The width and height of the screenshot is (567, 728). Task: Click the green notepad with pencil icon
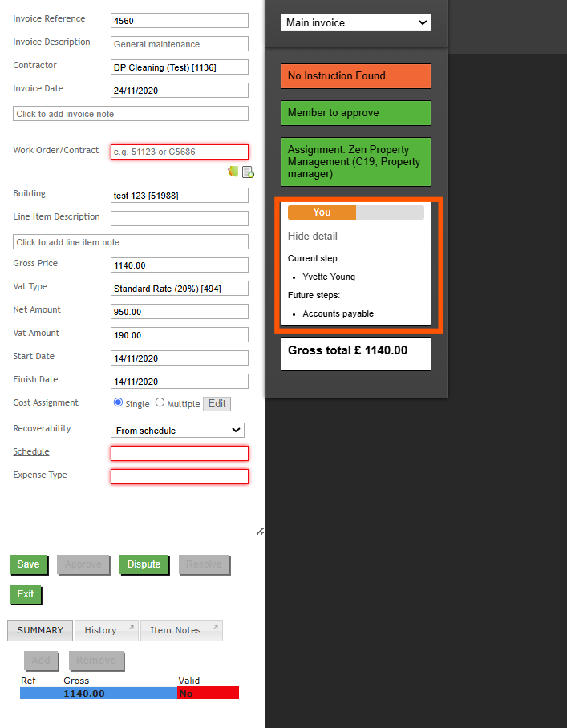pos(233,172)
